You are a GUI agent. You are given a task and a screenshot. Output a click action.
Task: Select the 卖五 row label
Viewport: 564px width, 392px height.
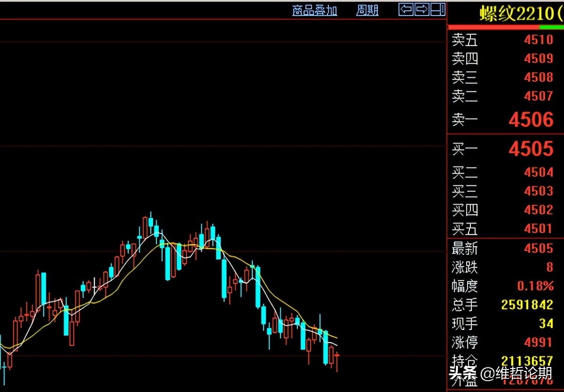[x=464, y=40]
